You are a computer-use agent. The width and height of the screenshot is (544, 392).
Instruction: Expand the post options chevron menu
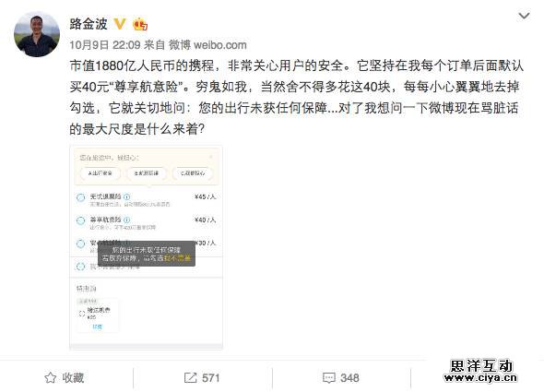tap(524, 16)
